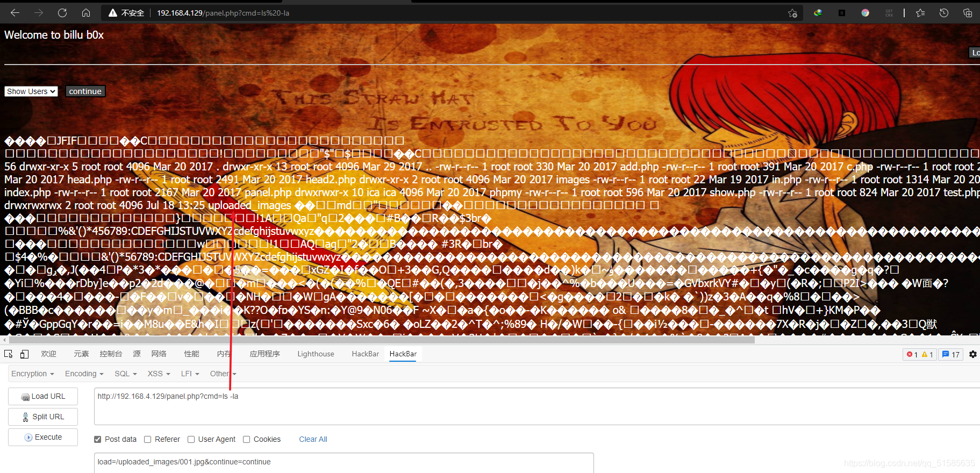The image size is (980, 473).
Task: Expand the XSS menu in HackBar
Action: click(x=159, y=374)
